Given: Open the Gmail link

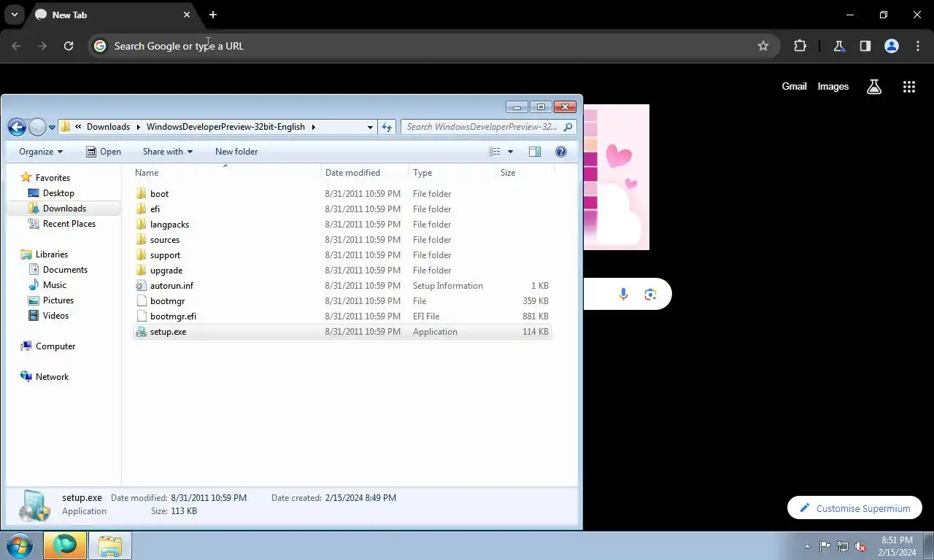Looking at the screenshot, I should click(794, 87).
